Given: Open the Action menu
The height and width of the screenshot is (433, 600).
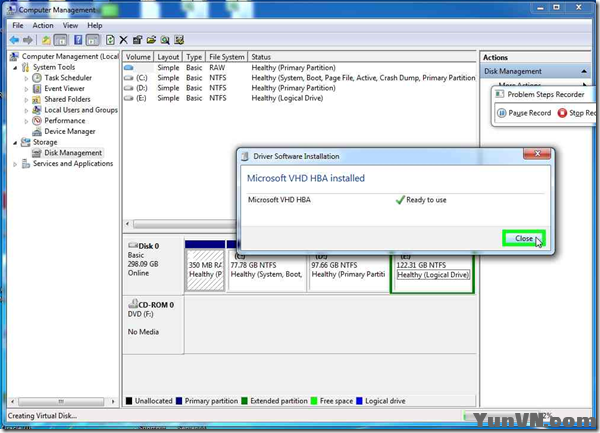Looking at the screenshot, I should 43,25.
